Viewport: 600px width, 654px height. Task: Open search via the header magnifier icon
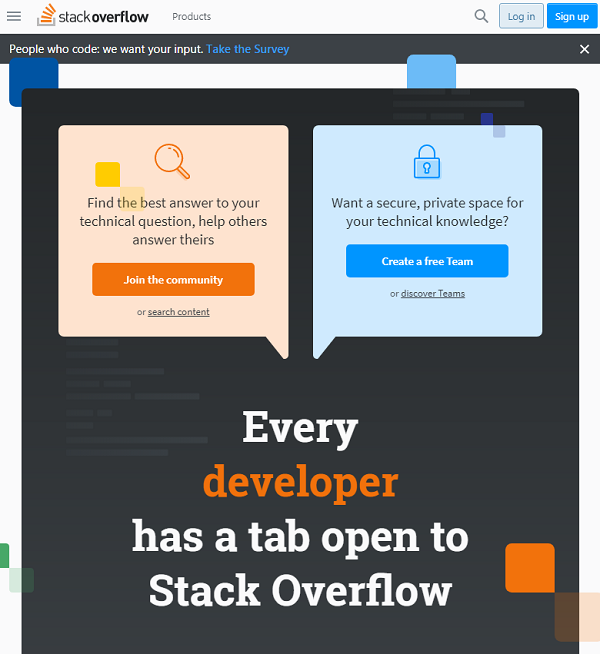481,16
